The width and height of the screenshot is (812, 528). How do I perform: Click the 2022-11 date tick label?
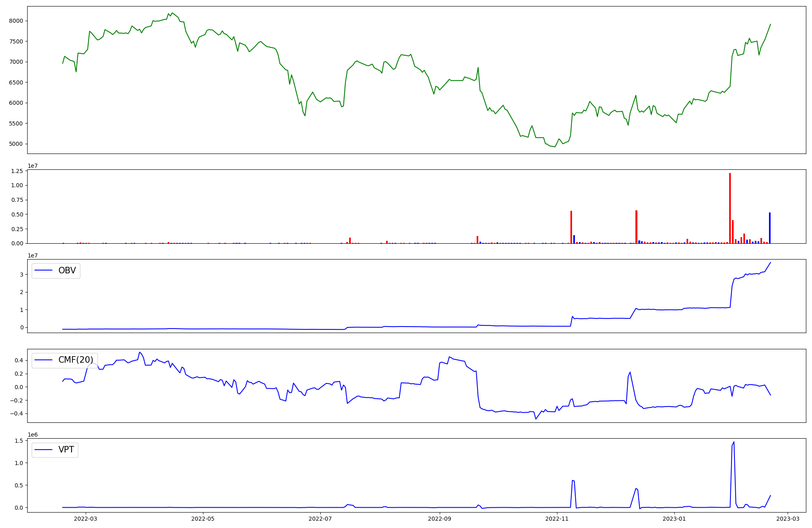[x=557, y=519]
